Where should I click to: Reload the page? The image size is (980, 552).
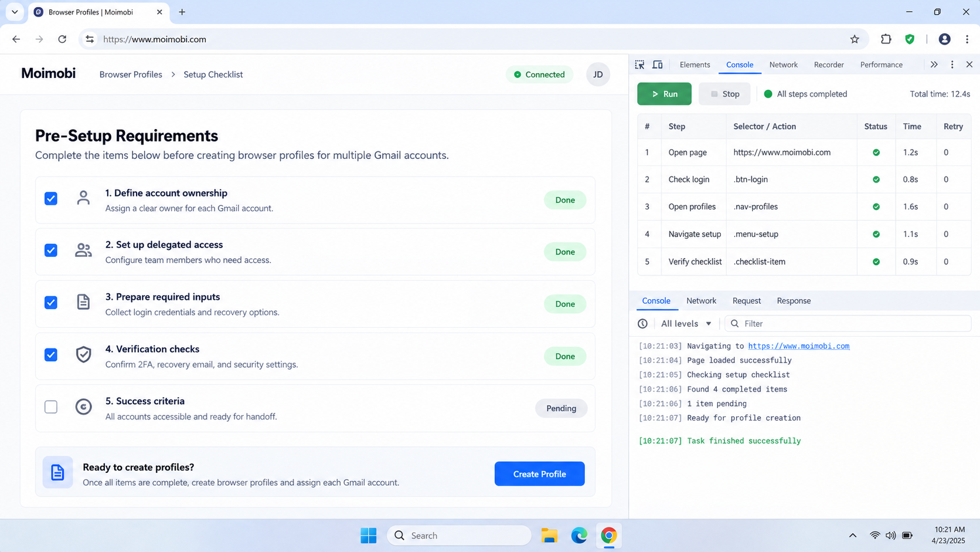[62, 39]
